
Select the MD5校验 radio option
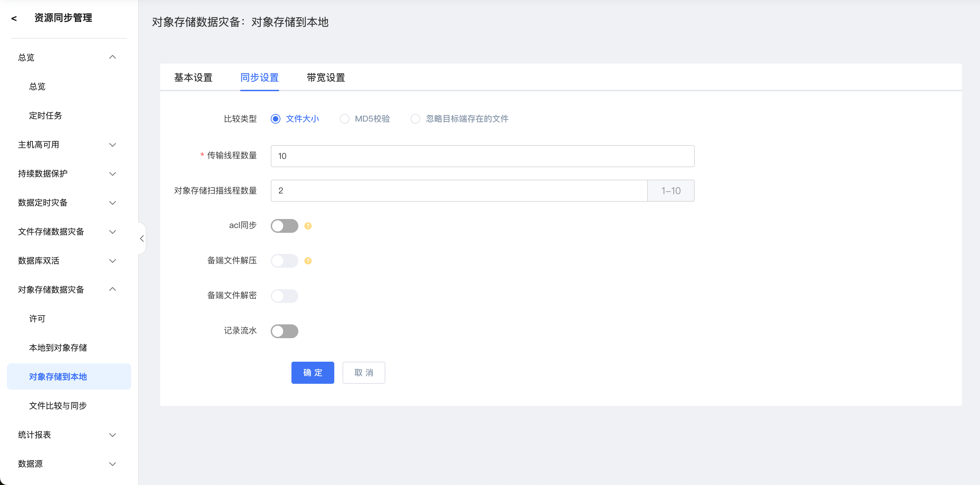[344, 119]
